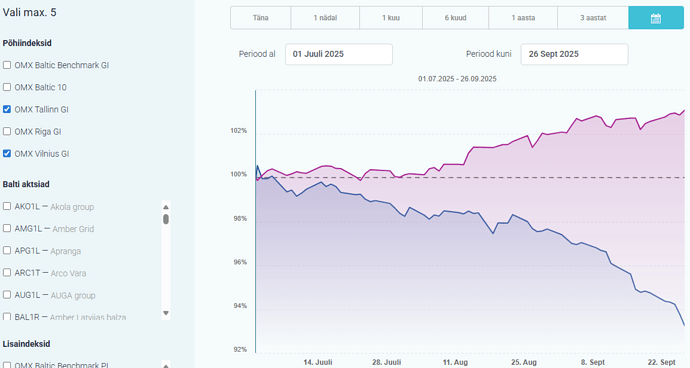Tick the OMX Baltic Benchmark PI checkbox
Screen dimensions: 690x368
click(7, 365)
